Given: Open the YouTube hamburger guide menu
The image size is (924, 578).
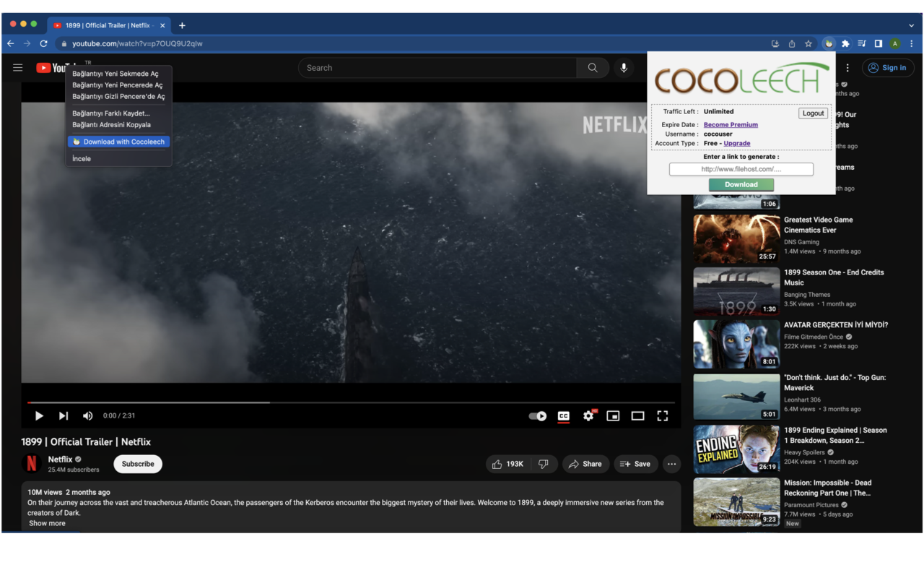Looking at the screenshot, I should [18, 68].
